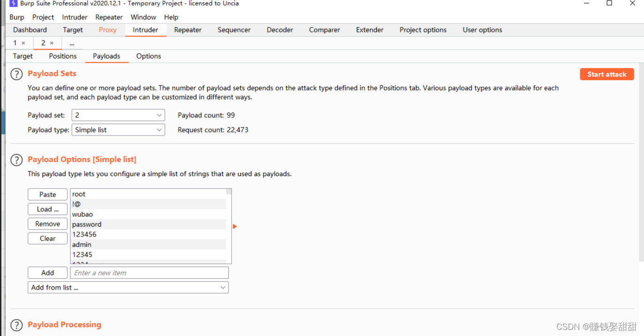This screenshot has width=644, height=336.
Task: Switch to the Repeater tool tab
Action: coord(187,30)
